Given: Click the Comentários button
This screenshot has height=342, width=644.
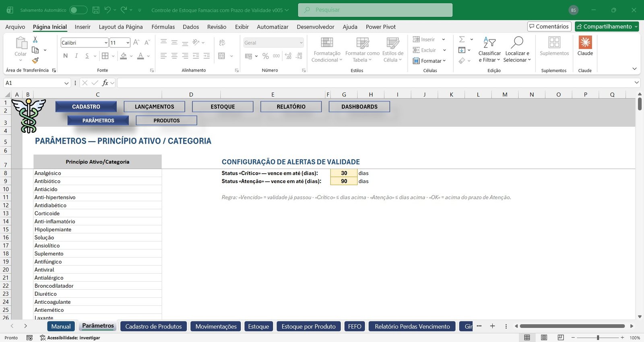Looking at the screenshot, I should (549, 27).
